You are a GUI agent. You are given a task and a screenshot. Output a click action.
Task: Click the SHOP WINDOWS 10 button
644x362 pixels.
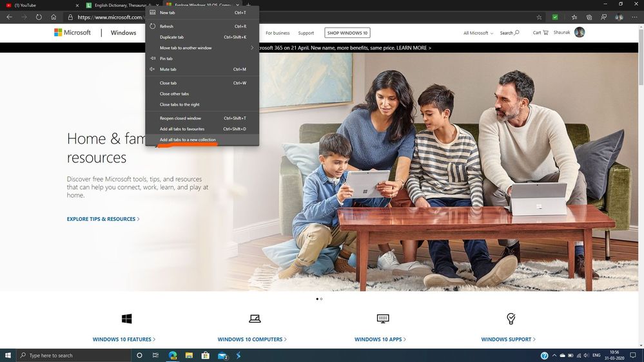(347, 33)
